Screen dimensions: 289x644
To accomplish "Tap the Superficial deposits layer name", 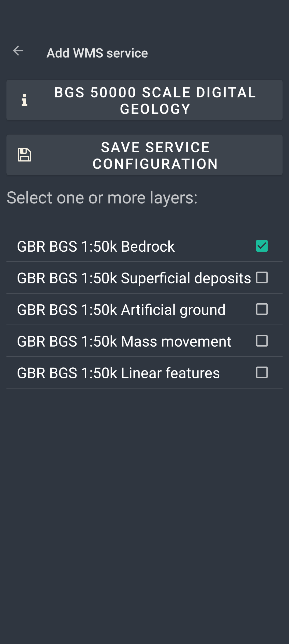I will (134, 278).
